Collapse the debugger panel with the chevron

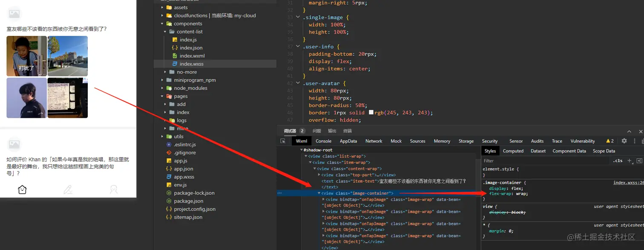(x=629, y=131)
